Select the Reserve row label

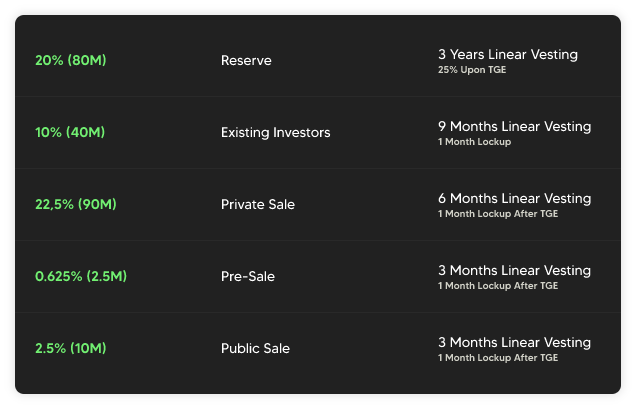[246, 61]
